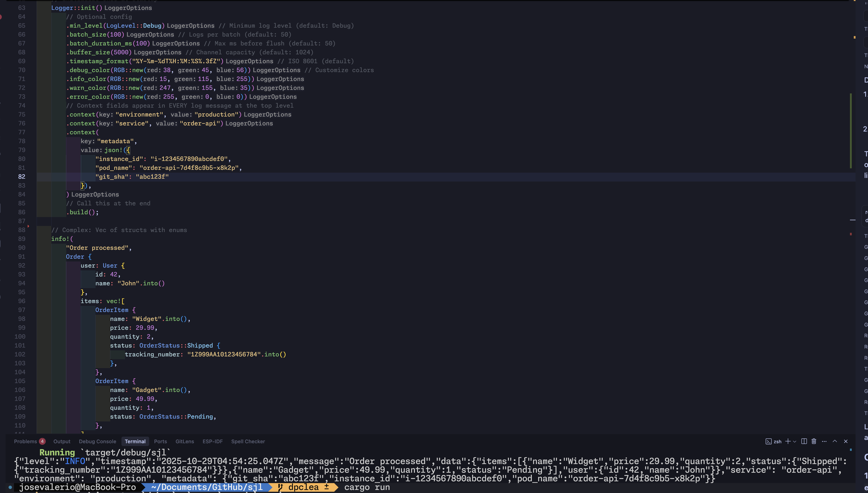Click the red Problems count badge showing 4
This screenshot has height=493, width=868.
click(x=42, y=441)
